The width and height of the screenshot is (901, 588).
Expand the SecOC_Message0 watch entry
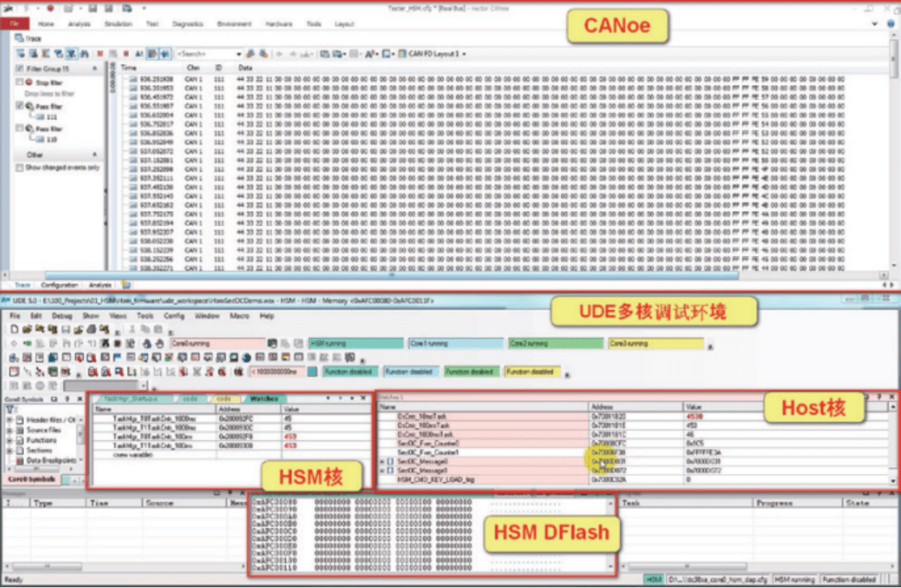click(381, 461)
